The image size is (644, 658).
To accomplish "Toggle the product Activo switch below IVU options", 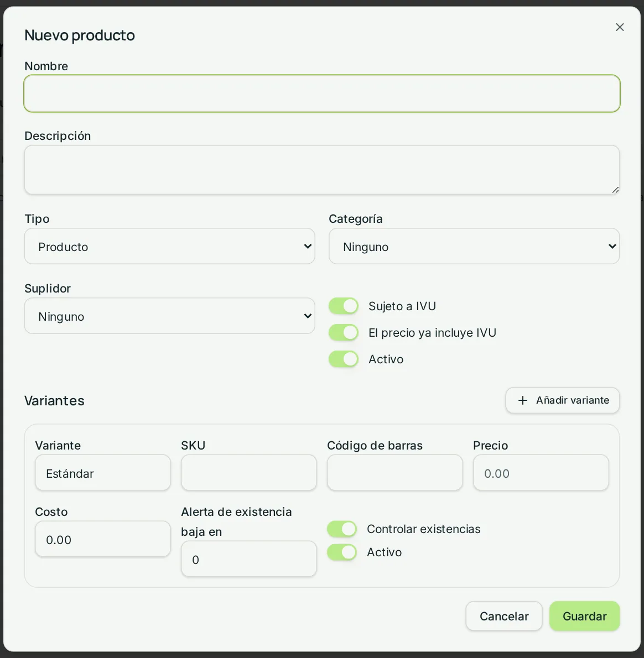I will tap(344, 359).
